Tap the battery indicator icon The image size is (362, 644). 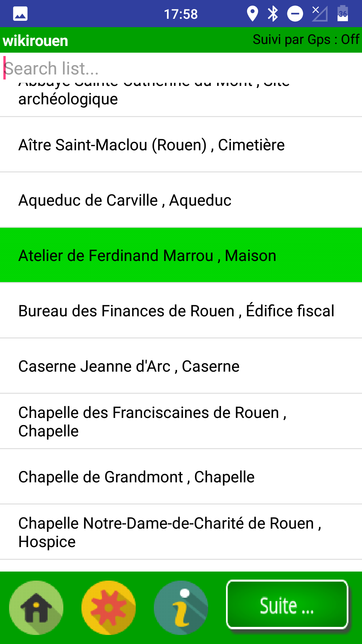(343, 14)
